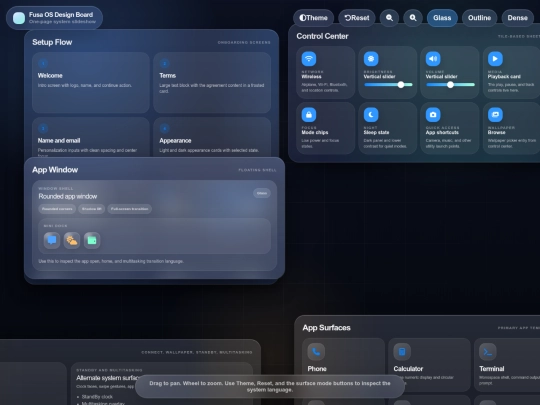Click the Fusa OS Design Board logo
This screenshot has height=405, width=540.
(19, 18)
